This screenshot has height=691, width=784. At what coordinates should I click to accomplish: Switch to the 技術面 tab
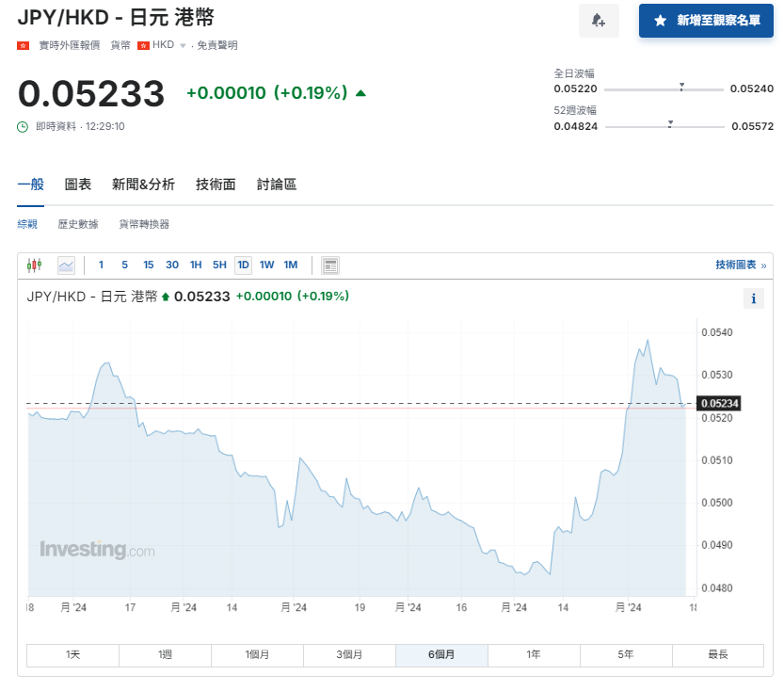coord(215,185)
